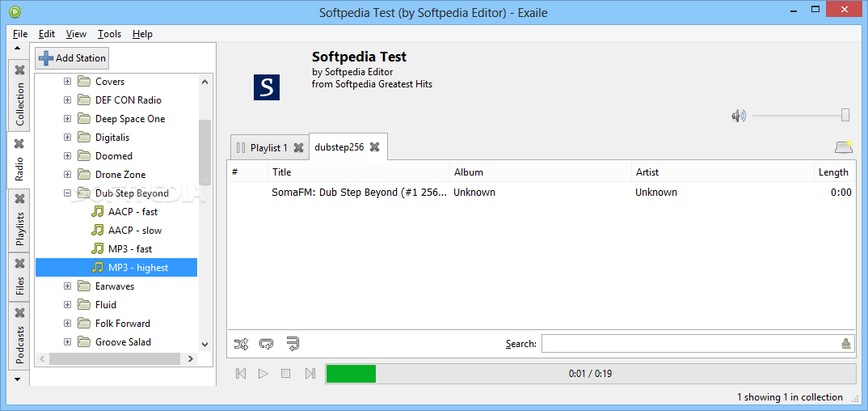Expand the Digitalis folder
This screenshot has height=411, width=868.
[68, 138]
